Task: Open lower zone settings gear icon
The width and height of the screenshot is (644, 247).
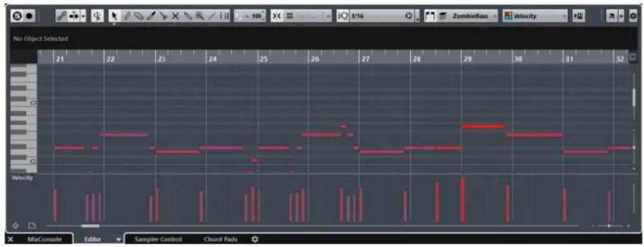Action: pyautogui.click(x=255, y=240)
